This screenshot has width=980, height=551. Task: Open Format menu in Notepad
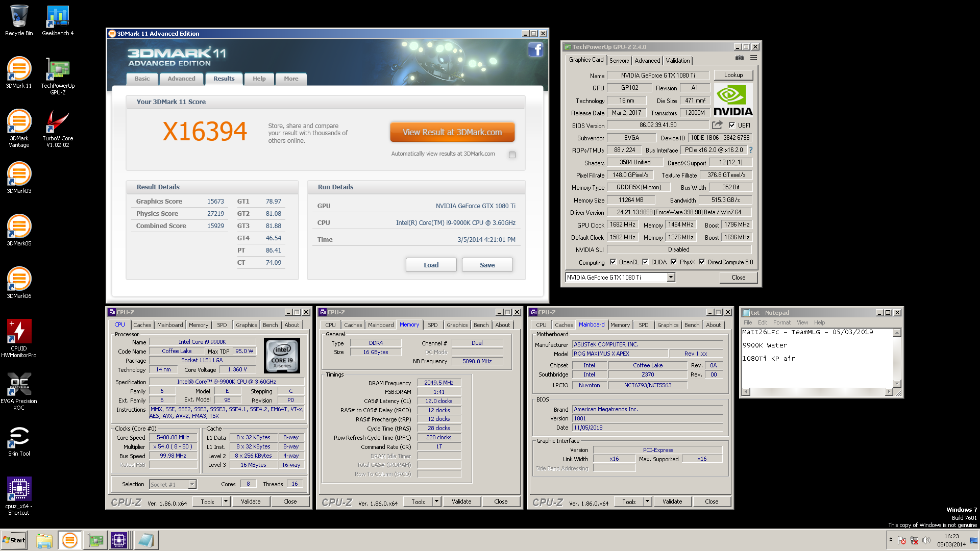pos(781,322)
